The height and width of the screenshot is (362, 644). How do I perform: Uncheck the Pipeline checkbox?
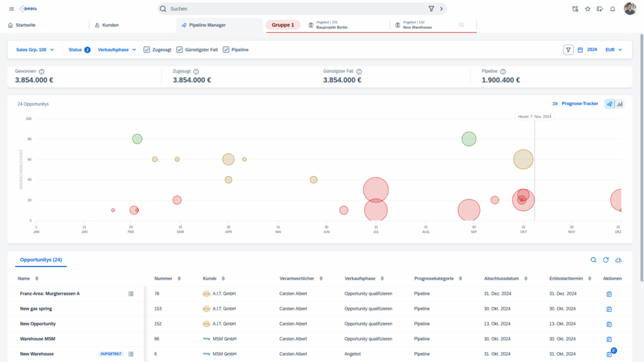tap(226, 48)
